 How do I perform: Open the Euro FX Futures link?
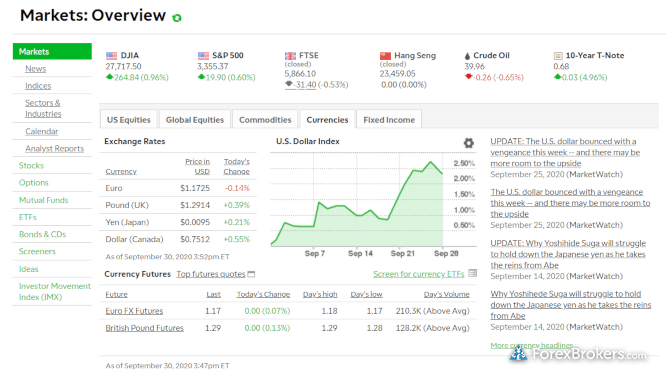tap(134, 311)
